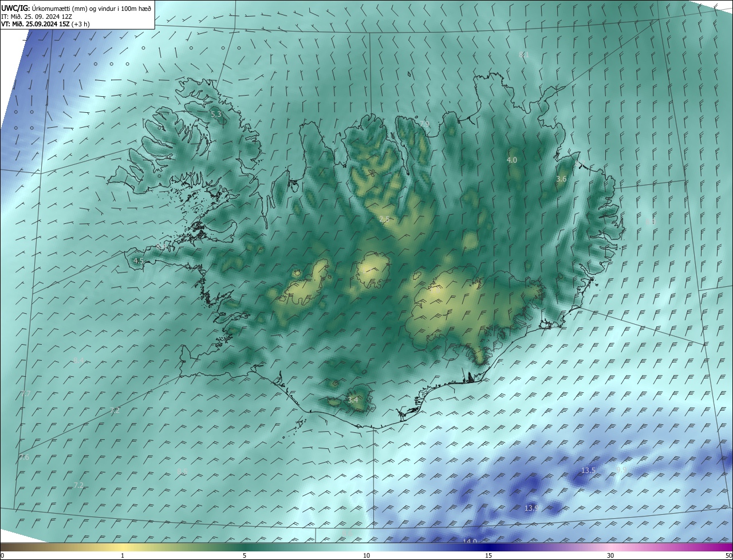This screenshot has width=733, height=560.
Task: Click the 10 label on the color scale
Action: click(366, 555)
